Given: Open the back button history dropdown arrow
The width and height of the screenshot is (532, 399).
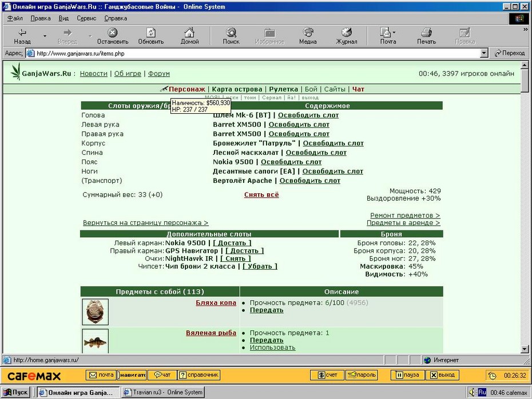Looking at the screenshot, I should (x=45, y=35).
